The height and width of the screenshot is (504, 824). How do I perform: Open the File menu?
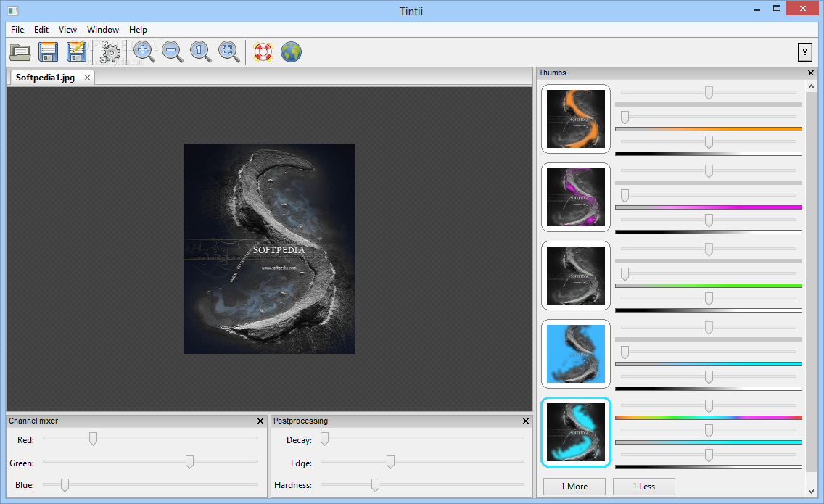[x=17, y=30]
